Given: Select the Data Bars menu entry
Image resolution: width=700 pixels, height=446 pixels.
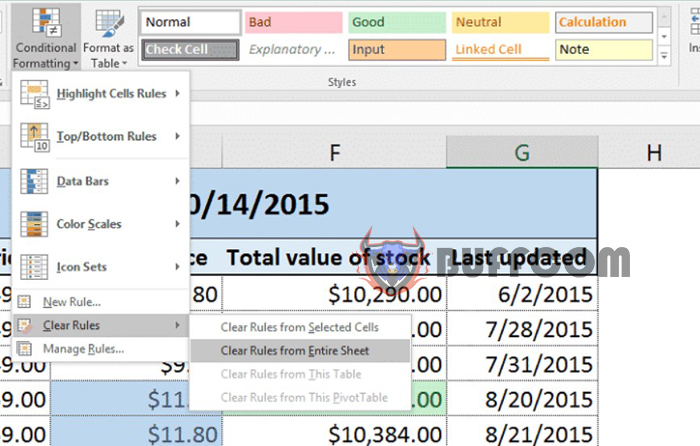Looking at the screenshot, I should click(100, 181).
